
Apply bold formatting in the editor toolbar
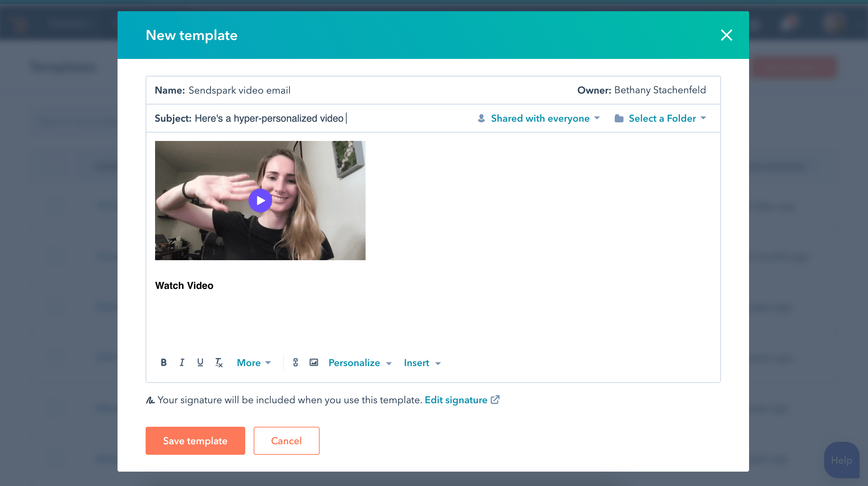[x=163, y=363]
